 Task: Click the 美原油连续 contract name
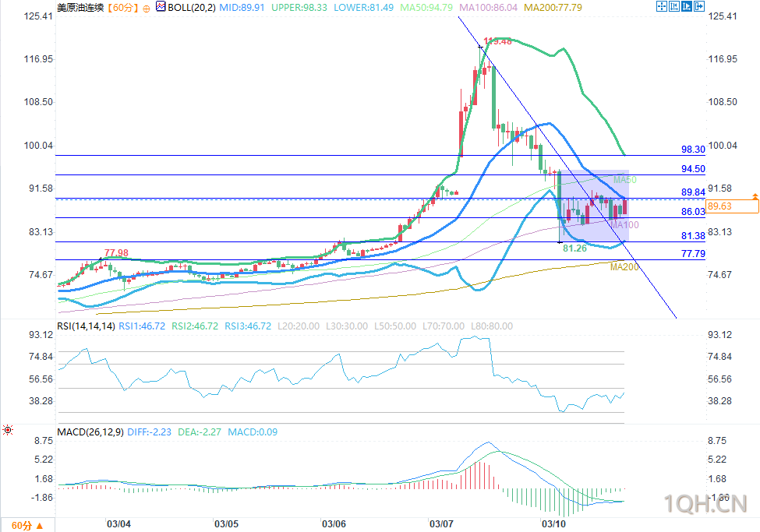point(80,8)
